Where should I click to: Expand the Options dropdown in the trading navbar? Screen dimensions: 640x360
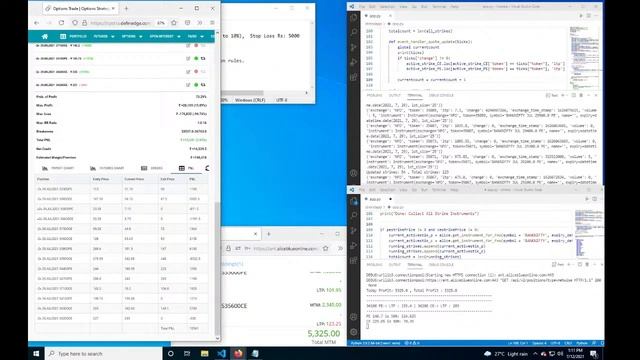[132, 36]
